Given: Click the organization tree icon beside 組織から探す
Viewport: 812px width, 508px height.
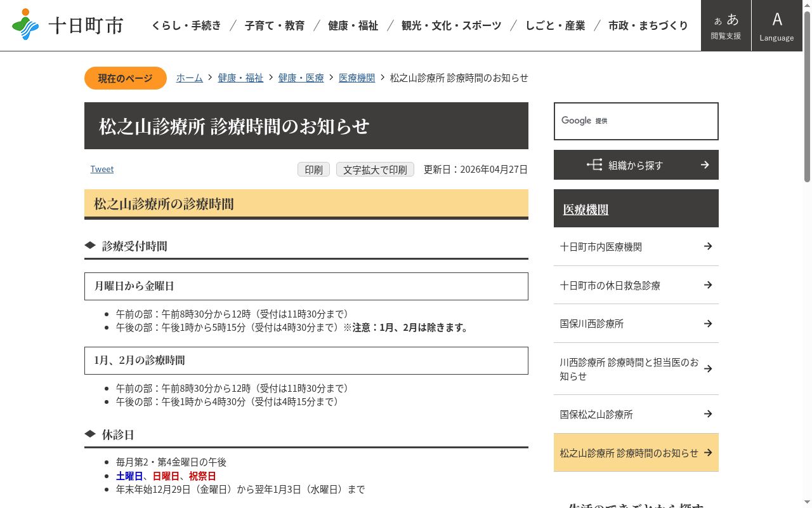Looking at the screenshot, I should point(594,165).
